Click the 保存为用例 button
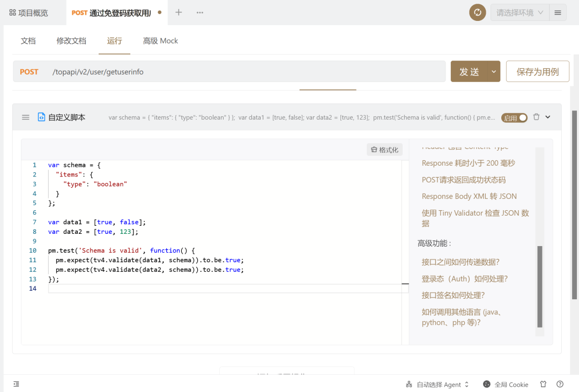579x392 pixels. (537, 71)
